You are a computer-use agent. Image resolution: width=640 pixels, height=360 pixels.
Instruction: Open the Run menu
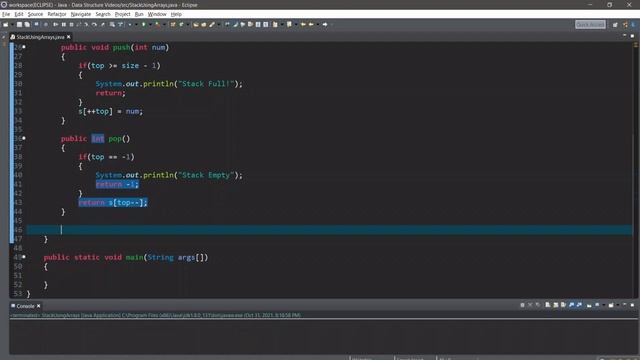pyautogui.click(x=139, y=14)
